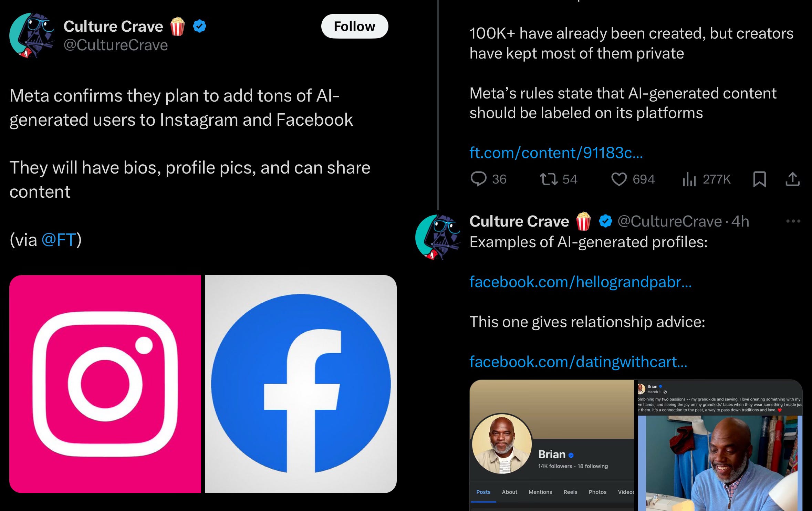Screen dimensions: 812x511
Task: Open the facebook.com/hellograndpabr link
Action: pyautogui.click(x=580, y=282)
